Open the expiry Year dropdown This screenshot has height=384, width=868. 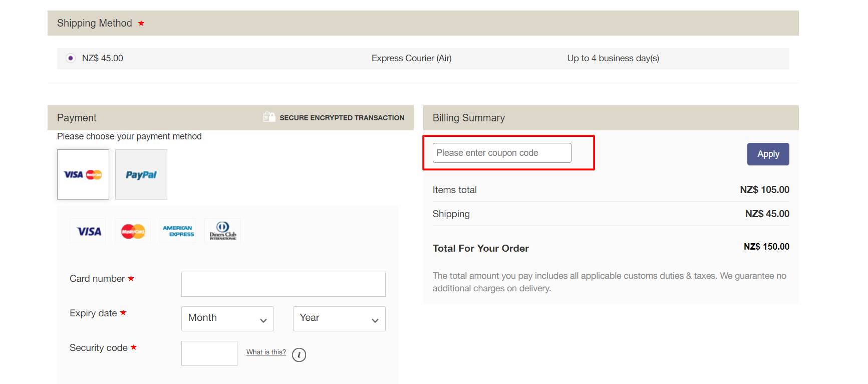(339, 319)
